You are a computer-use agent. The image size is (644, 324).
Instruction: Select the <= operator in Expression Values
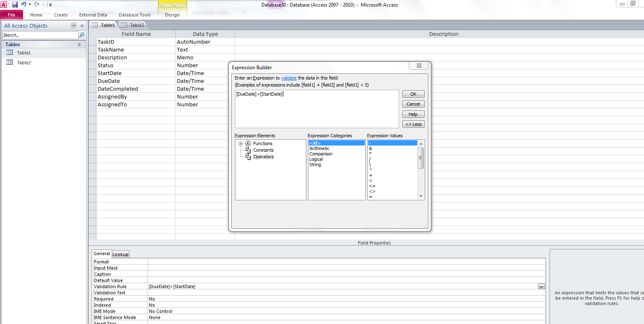point(372,186)
